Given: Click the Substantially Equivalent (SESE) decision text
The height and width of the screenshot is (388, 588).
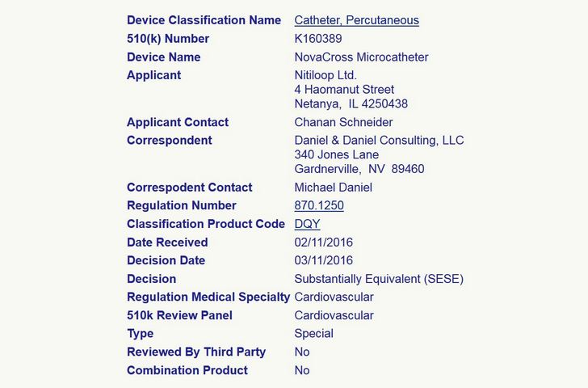Looking at the screenshot, I should click(x=378, y=279).
